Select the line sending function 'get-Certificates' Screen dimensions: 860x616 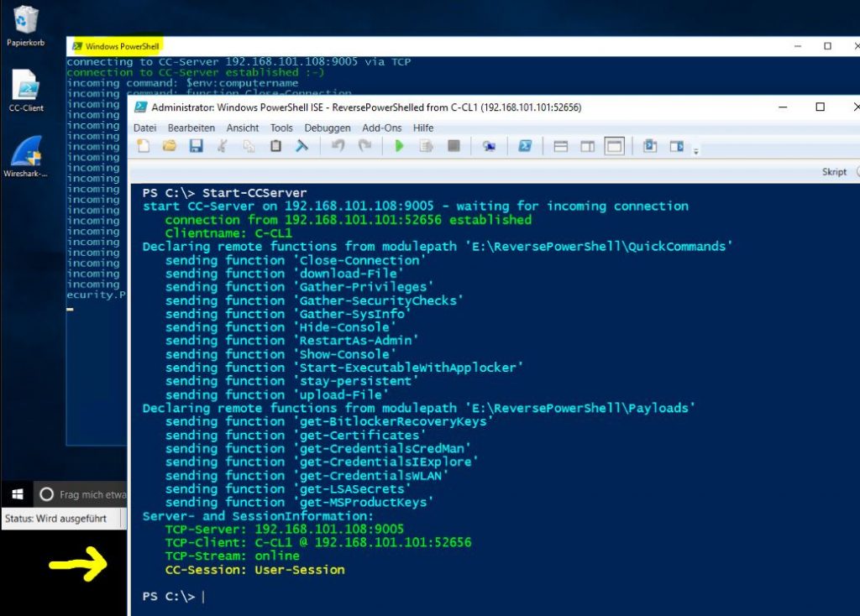[x=296, y=436]
